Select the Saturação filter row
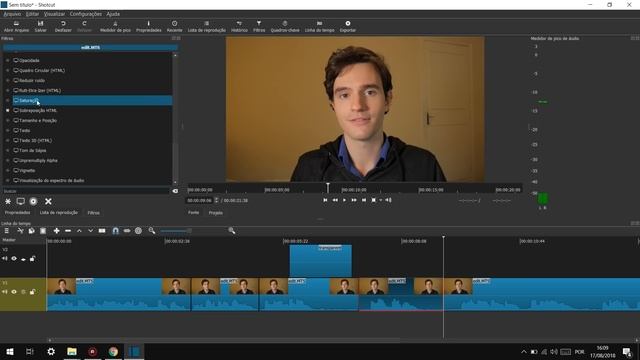Viewport: 640px width, 360px height. coord(92,100)
